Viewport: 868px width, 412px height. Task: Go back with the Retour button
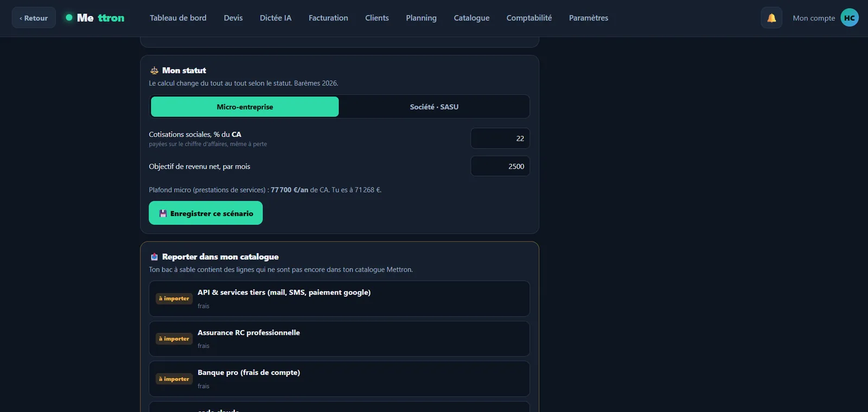[x=34, y=18]
